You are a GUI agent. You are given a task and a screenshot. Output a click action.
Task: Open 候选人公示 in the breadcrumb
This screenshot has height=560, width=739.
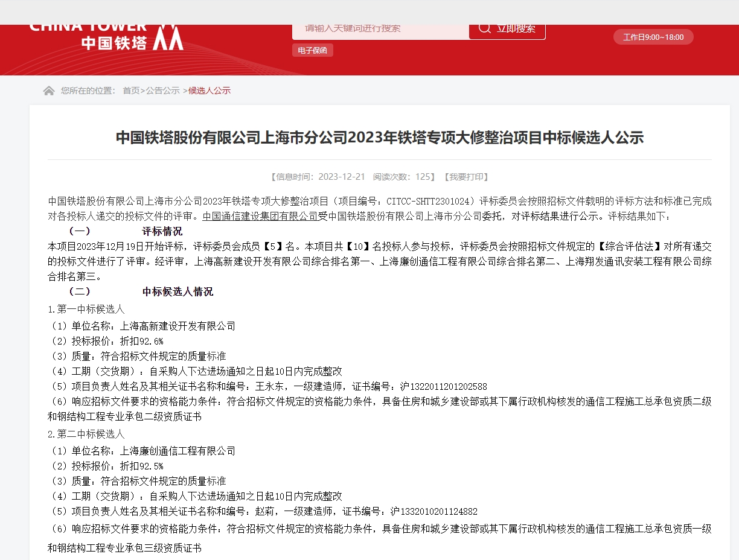pos(210,91)
